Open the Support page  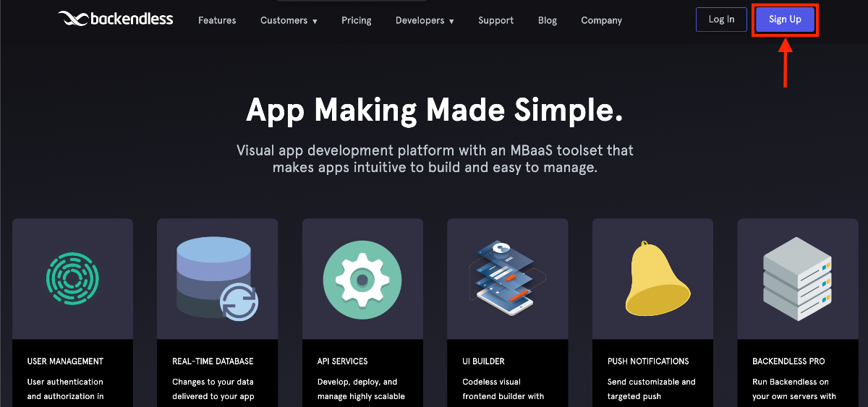pyautogui.click(x=496, y=20)
